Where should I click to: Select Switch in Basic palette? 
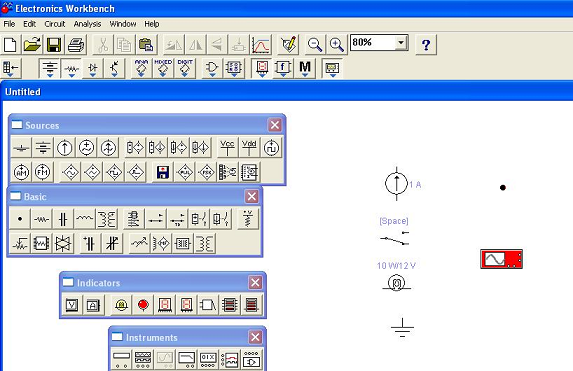pyautogui.click(x=156, y=219)
